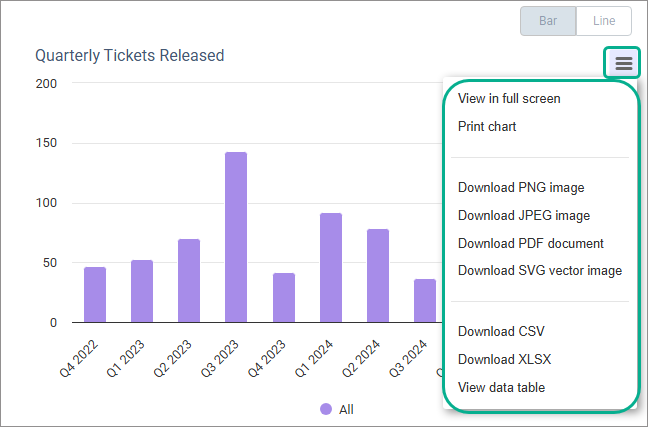Switch chart to Bar view

[x=547, y=21]
